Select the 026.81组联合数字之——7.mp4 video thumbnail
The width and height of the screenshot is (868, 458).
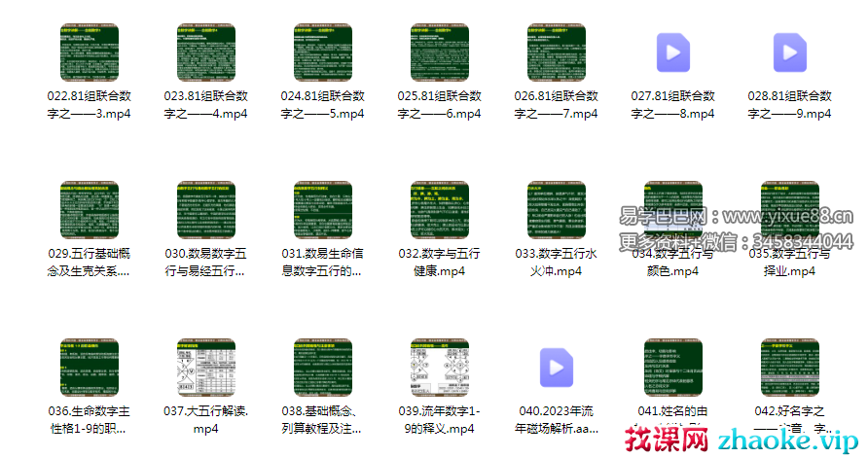[556, 53]
